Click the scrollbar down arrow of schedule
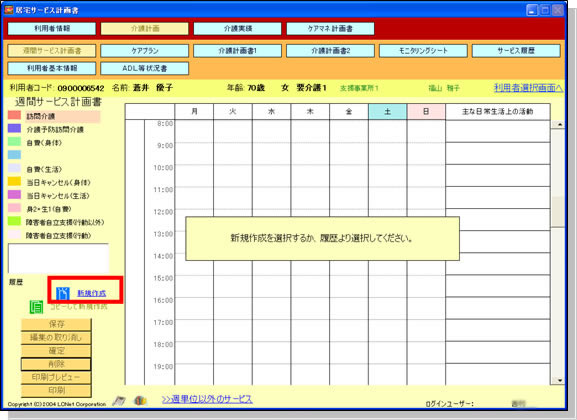 (x=559, y=381)
